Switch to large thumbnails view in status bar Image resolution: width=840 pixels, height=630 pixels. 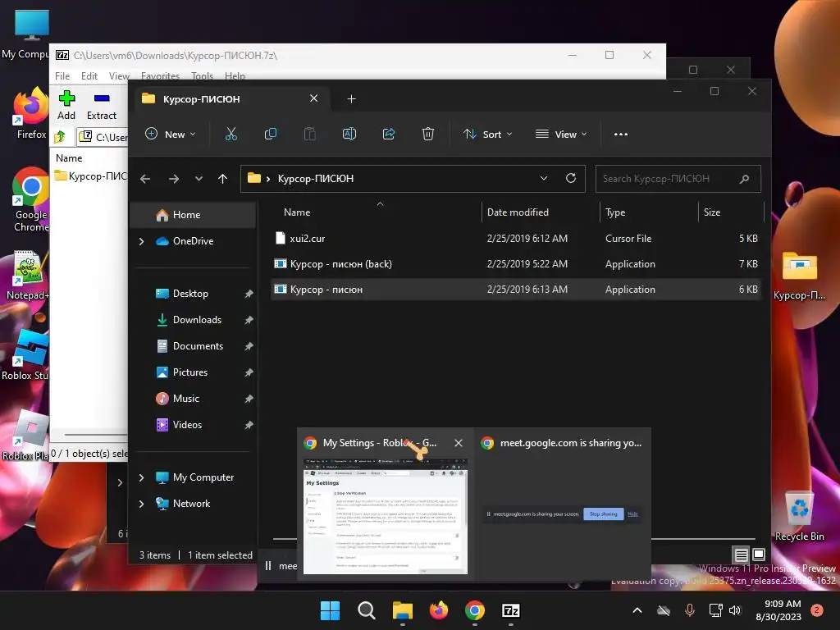(759, 555)
